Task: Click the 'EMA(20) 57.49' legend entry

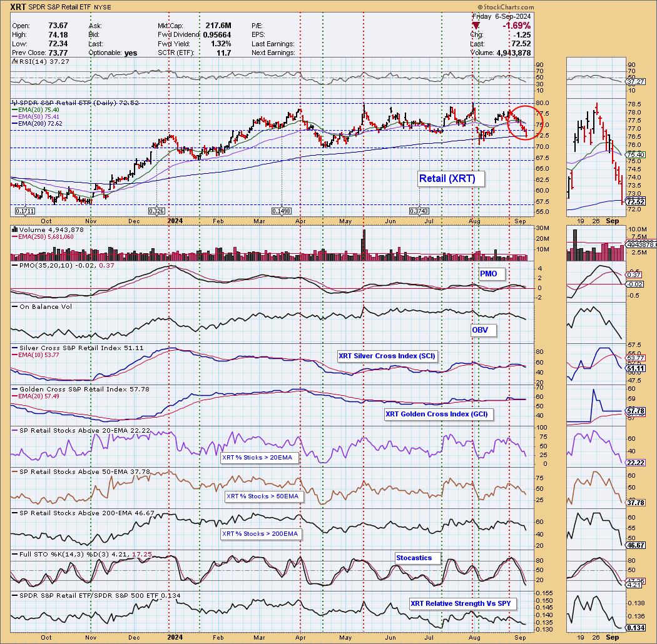Action: [x=38, y=396]
